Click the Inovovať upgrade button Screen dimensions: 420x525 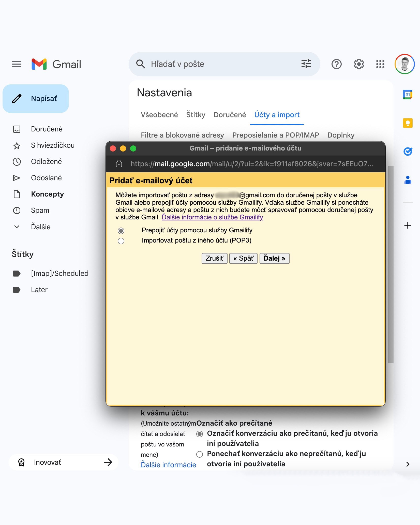(x=64, y=462)
